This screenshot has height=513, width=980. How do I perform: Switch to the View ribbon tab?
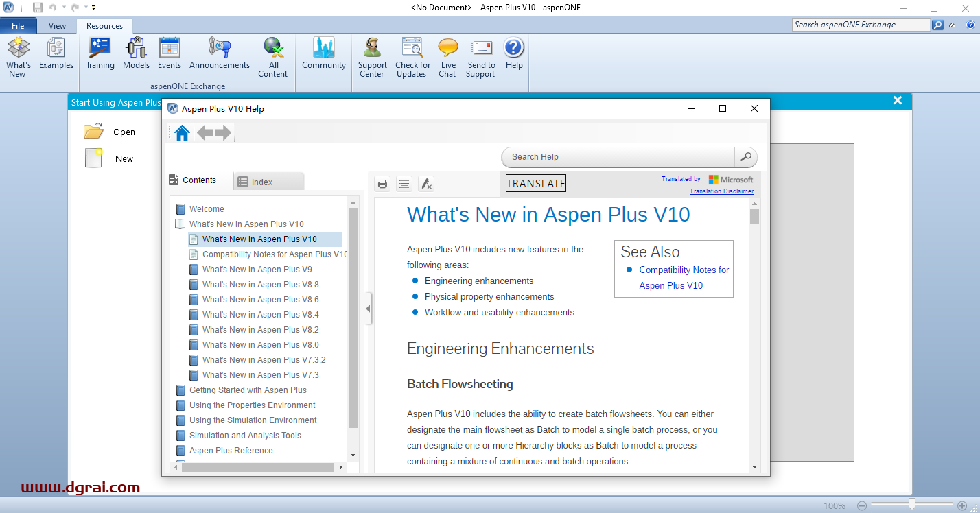click(58, 26)
